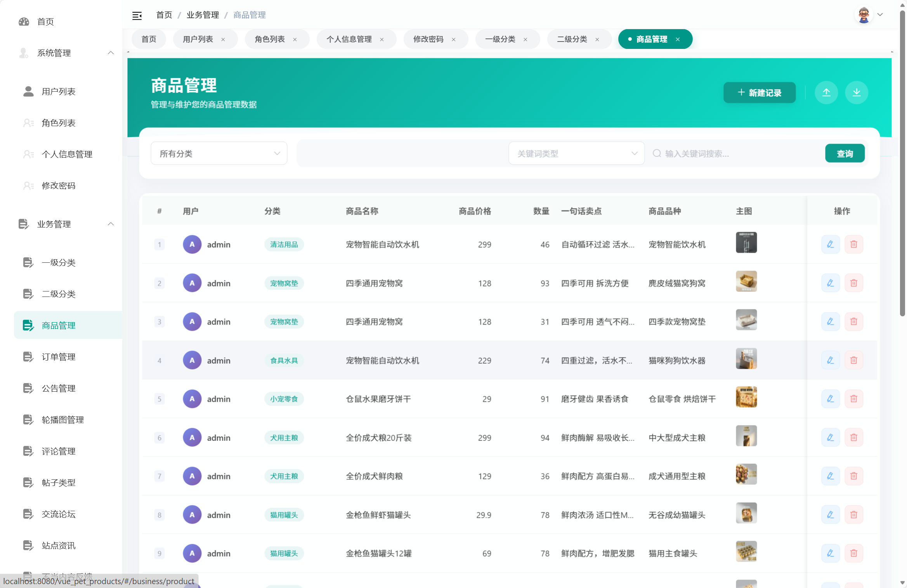
Task: Click the 新建记录 button to add a record
Action: click(759, 92)
